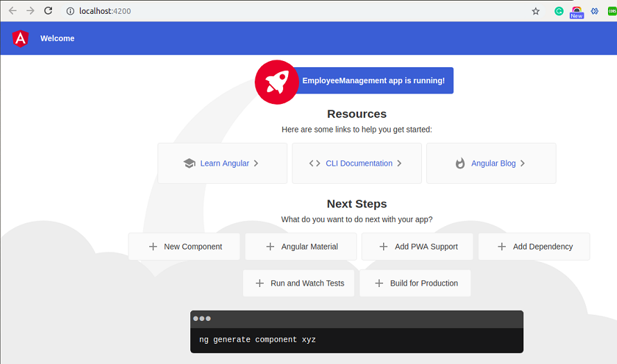Open the green CORS extension icon
This screenshot has width=617, height=364.
pyautogui.click(x=612, y=11)
